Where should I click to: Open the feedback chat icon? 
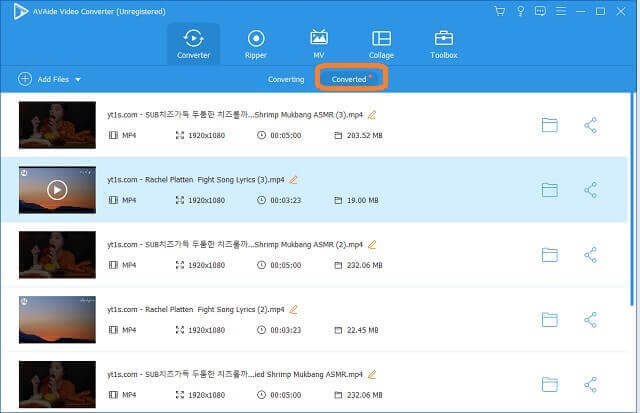click(x=540, y=11)
